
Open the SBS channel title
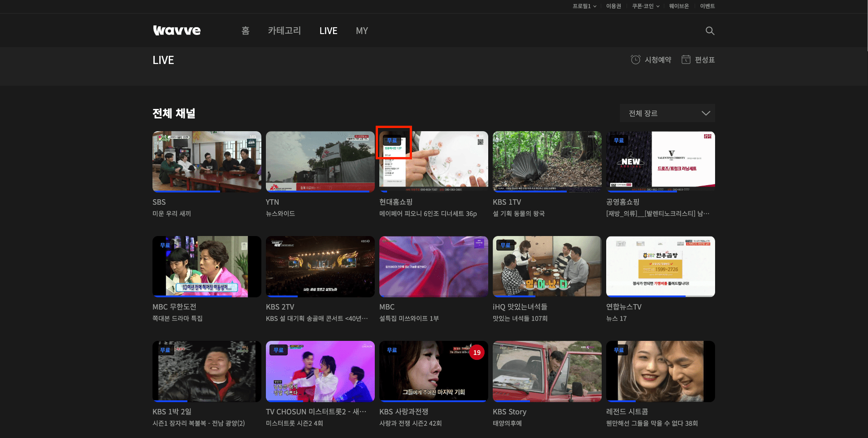[159, 202]
